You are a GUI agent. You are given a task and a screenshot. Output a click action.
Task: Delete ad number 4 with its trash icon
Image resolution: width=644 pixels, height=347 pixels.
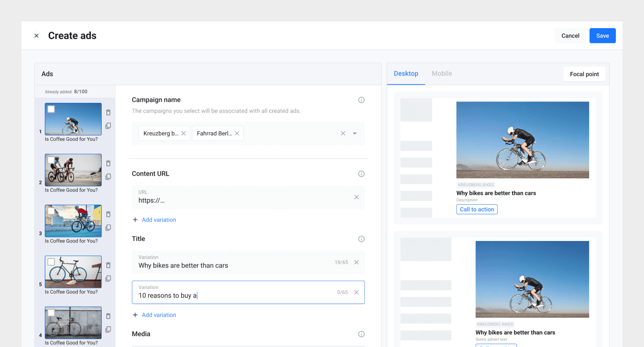point(108,317)
